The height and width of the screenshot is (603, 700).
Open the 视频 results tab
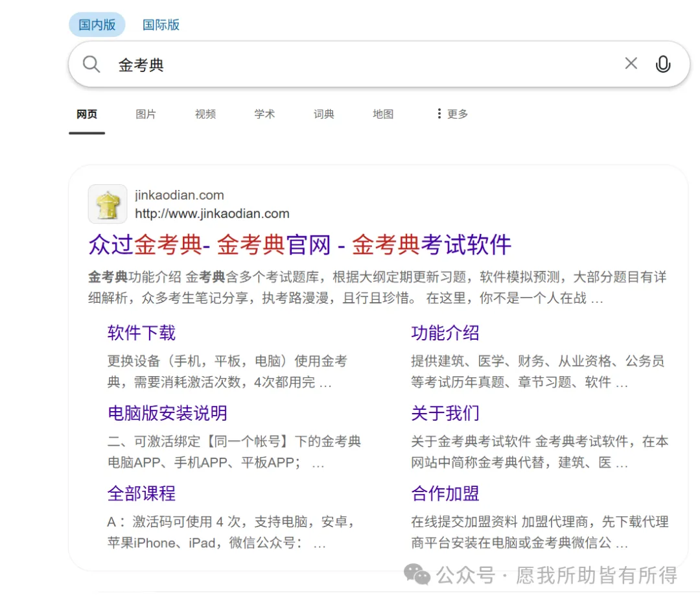[205, 114]
